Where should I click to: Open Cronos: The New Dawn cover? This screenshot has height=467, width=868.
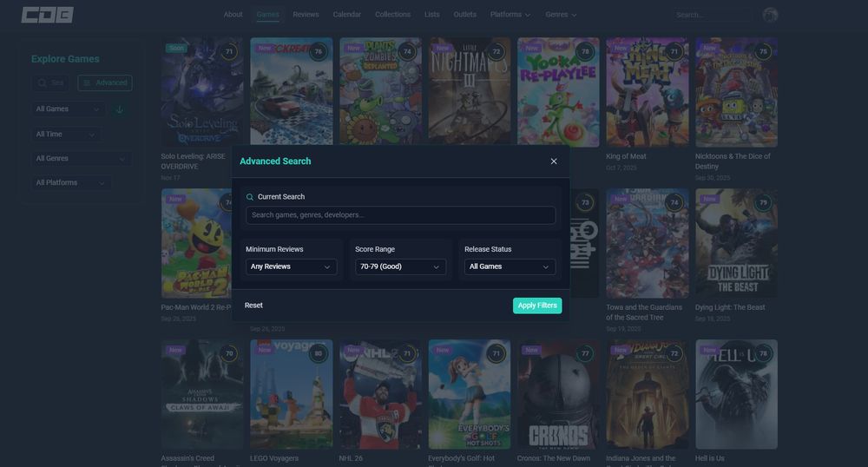click(x=558, y=394)
